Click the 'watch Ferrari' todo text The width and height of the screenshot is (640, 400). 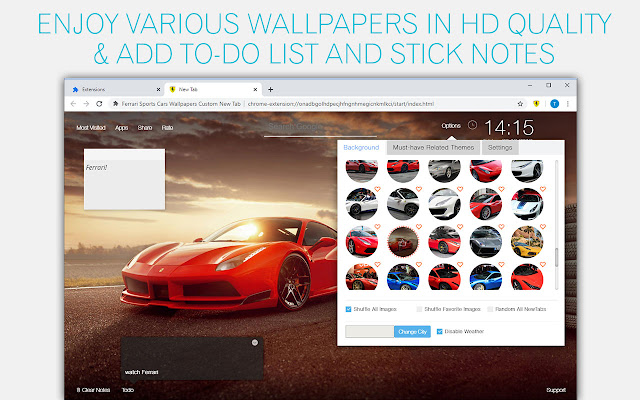pos(141,372)
